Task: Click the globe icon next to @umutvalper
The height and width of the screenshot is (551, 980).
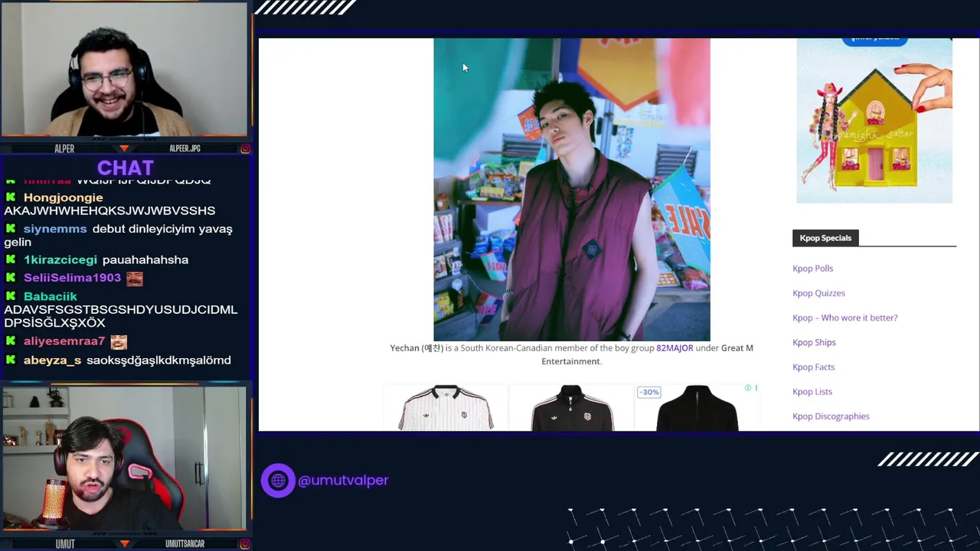Action: click(278, 481)
